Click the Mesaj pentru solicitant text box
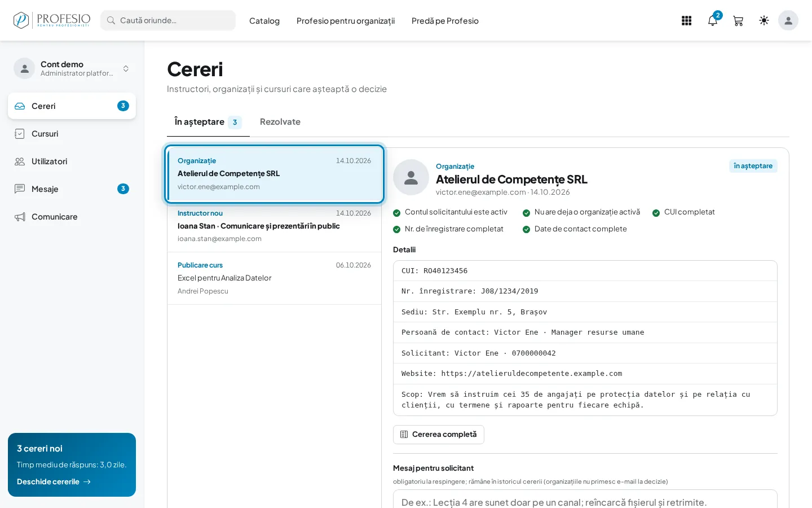The width and height of the screenshot is (812, 508). (x=585, y=500)
